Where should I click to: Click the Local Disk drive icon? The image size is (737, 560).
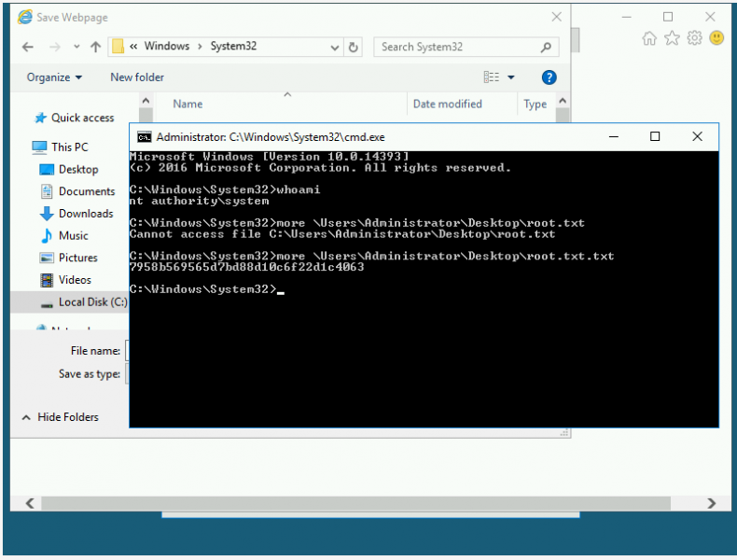pyautogui.click(x=47, y=304)
